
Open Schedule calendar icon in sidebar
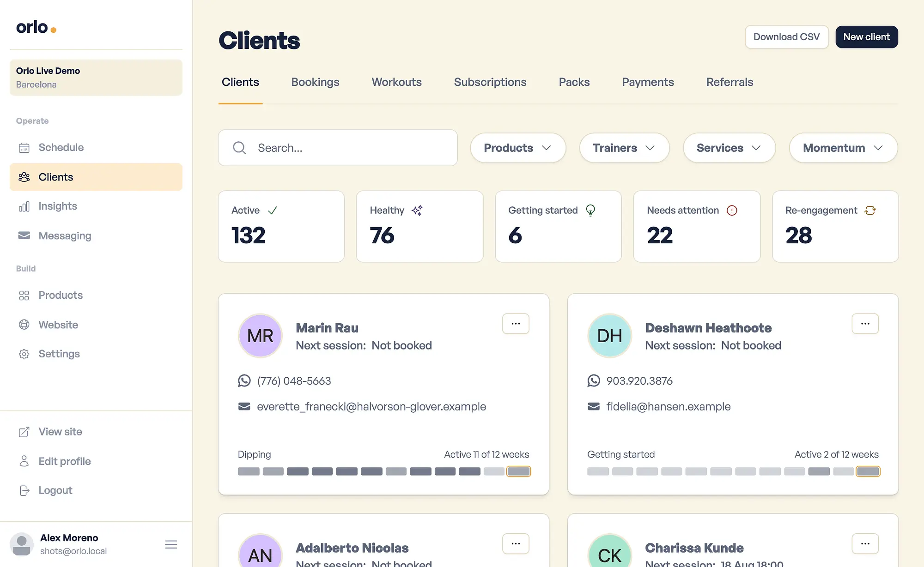pyautogui.click(x=24, y=148)
